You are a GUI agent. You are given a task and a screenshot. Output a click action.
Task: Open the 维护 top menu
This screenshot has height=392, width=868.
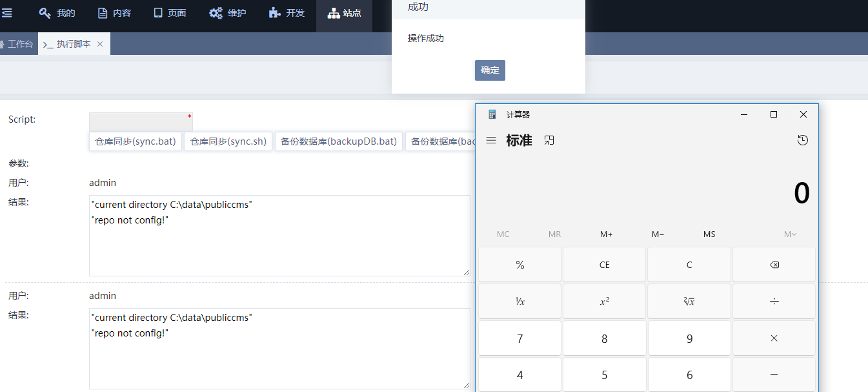pos(228,13)
